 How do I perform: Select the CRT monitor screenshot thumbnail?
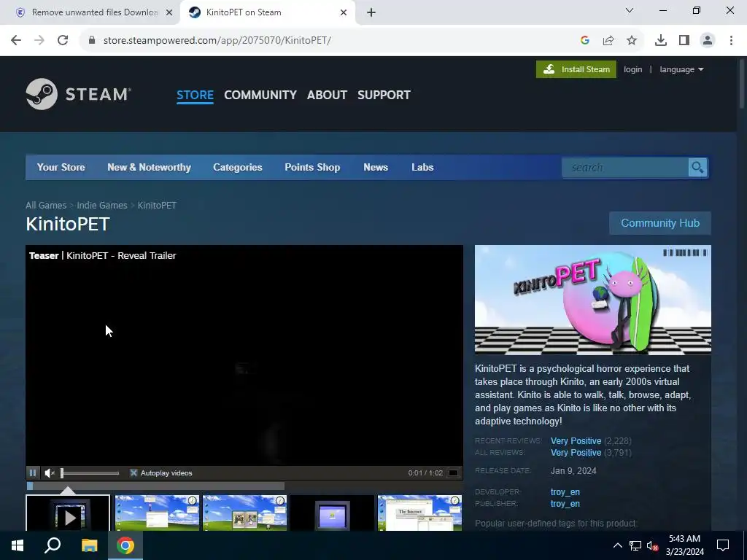click(332, 513)
